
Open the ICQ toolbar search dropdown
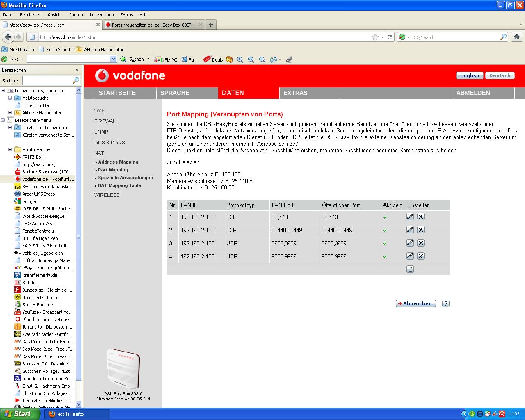tap(114, 59)
